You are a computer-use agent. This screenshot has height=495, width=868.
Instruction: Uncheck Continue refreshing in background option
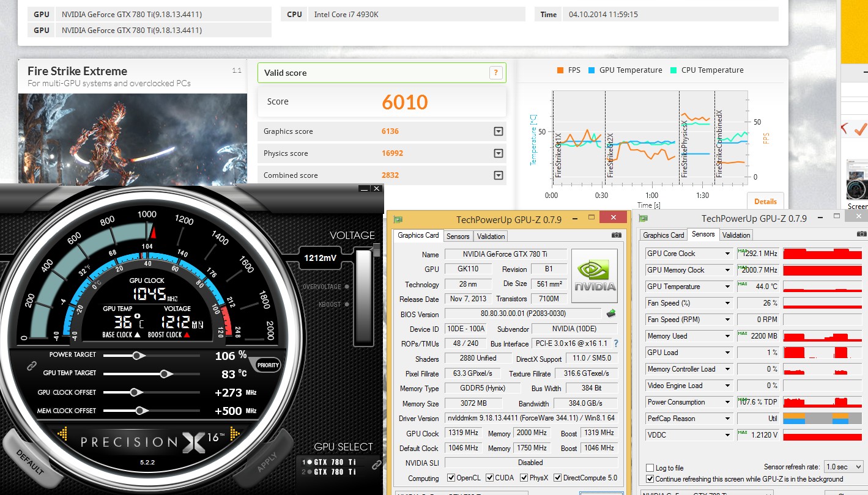[650, 479]
